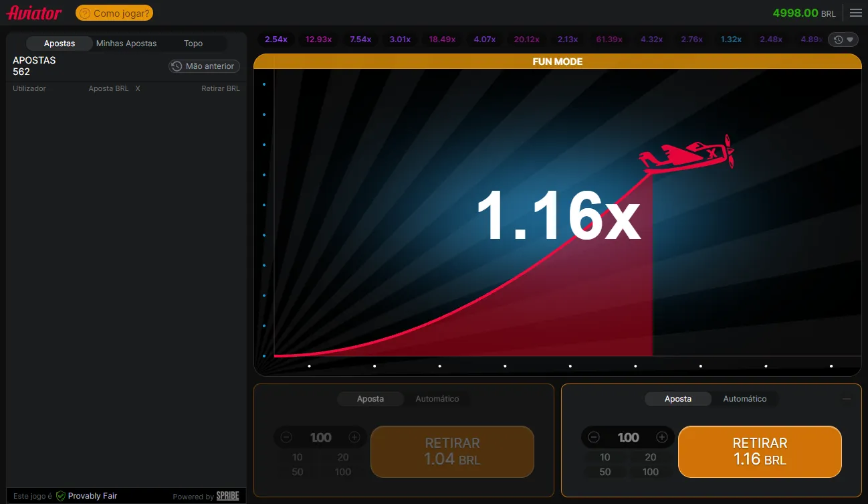
Task: Click the Provably Fair shield link
Action: click(x=86, y=496)
